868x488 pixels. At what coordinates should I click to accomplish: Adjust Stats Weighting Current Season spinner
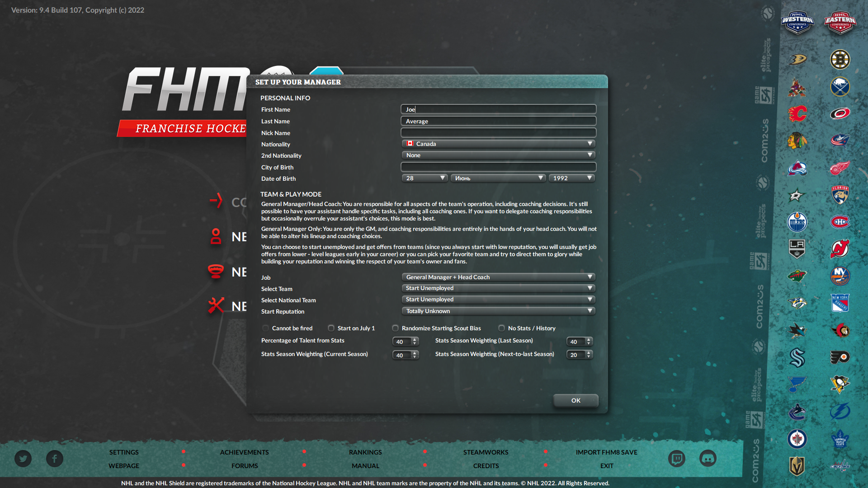point(406,355)
